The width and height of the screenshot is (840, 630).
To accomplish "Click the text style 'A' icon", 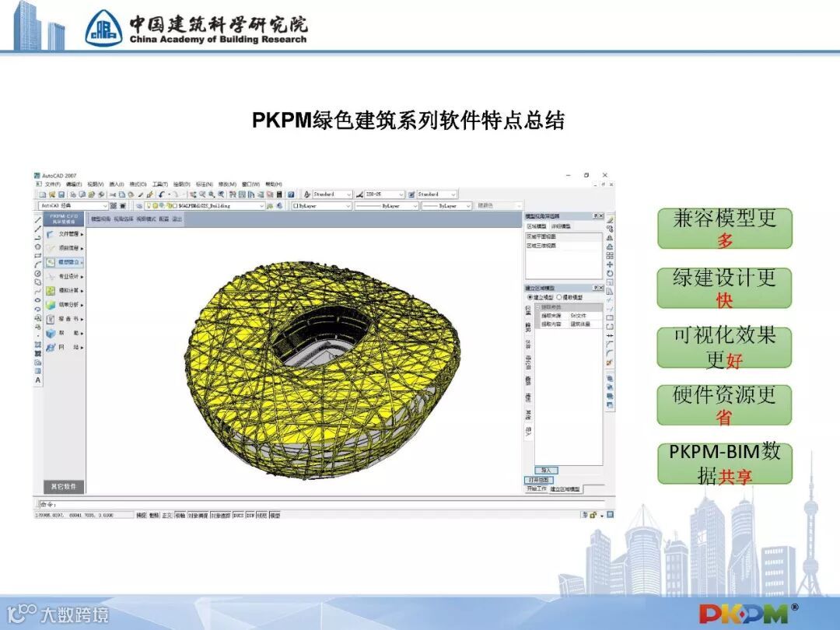I will (307, 194).
